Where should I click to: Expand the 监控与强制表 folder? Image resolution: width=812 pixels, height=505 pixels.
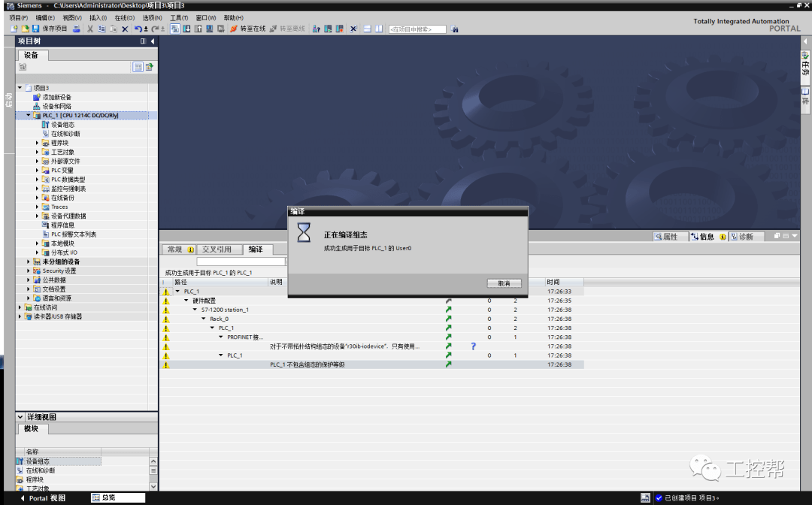pos(38,189)
